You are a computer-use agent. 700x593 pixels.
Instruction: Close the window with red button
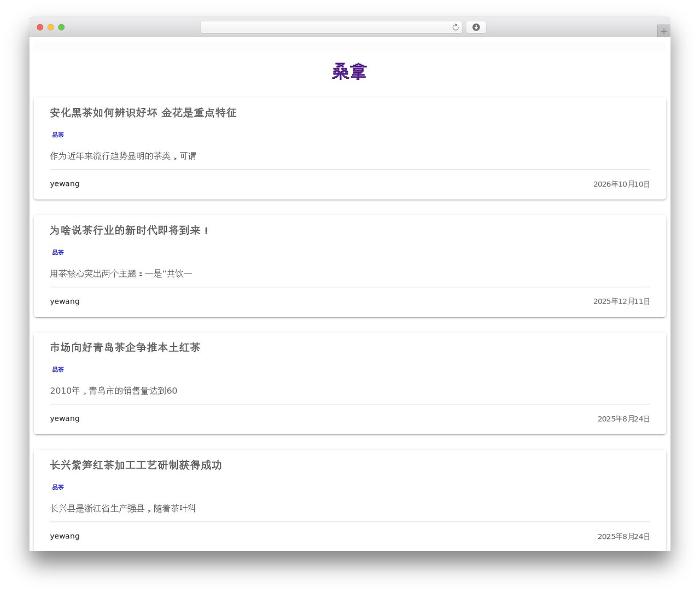[40, 27]
